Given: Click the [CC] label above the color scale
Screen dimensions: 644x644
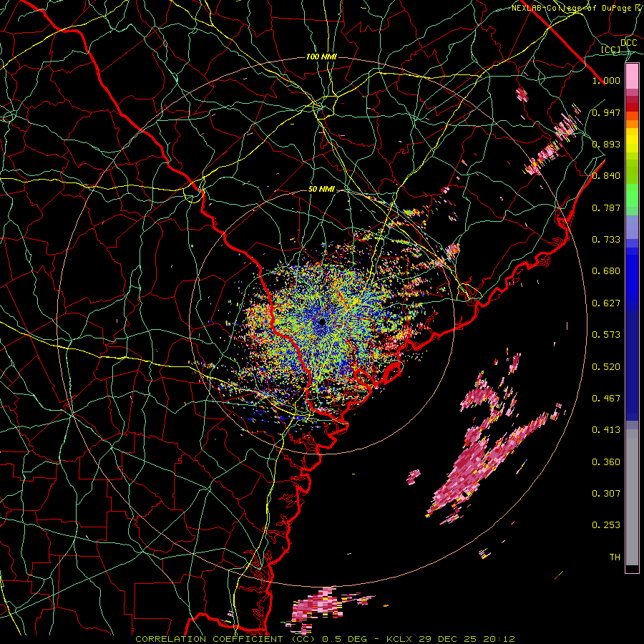Looking at the screenshot, I should (x=611, y=49).
